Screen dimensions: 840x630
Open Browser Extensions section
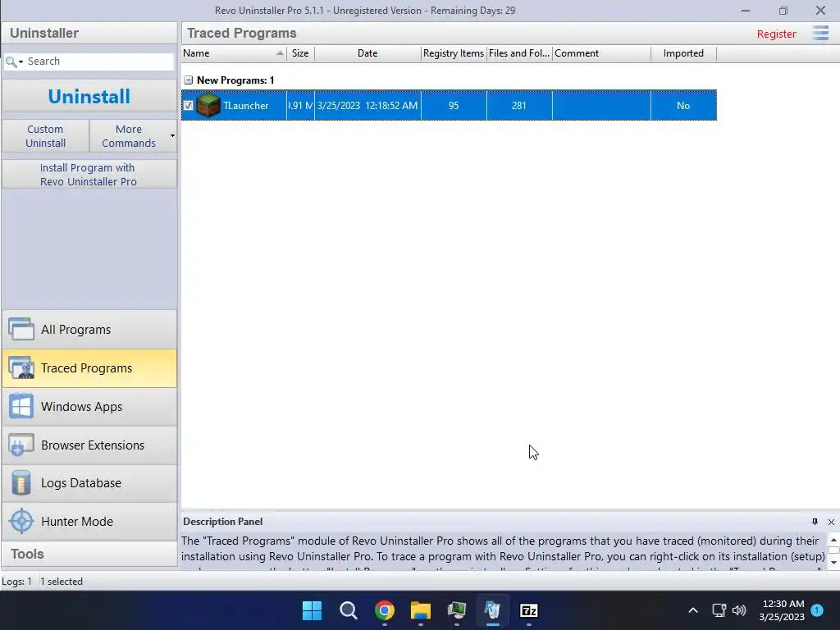click(x=89, y=445)
